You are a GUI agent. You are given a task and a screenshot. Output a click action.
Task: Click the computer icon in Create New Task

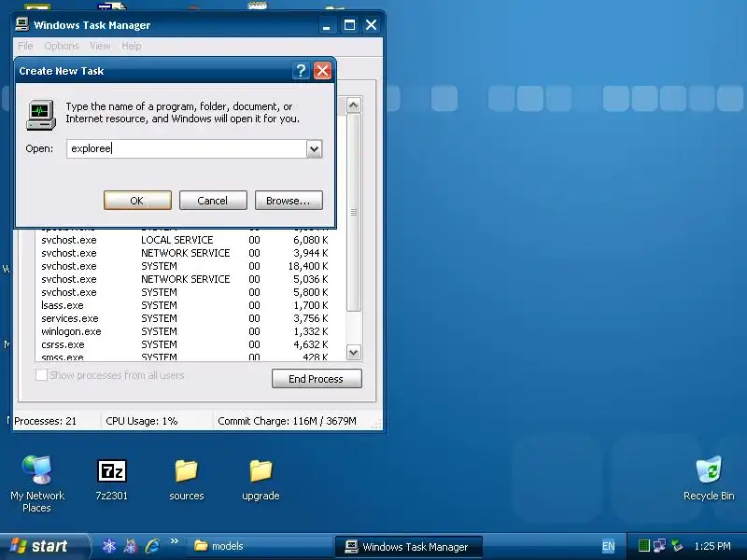41,115
